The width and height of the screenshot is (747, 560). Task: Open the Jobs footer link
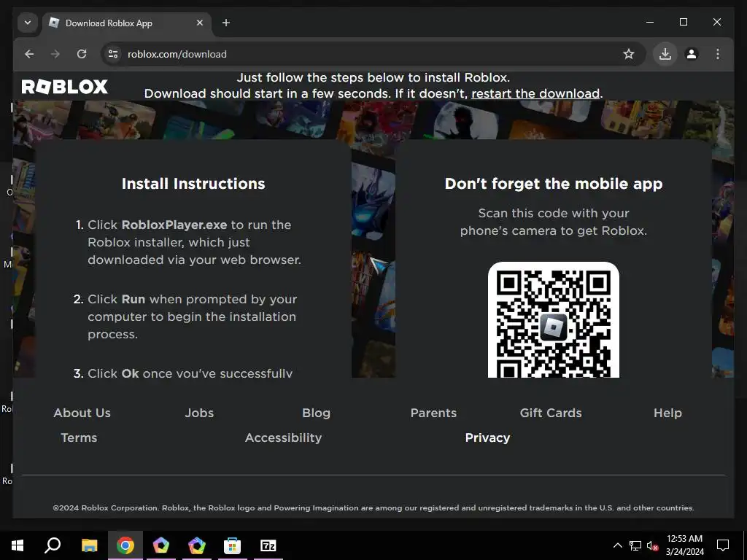point(199,413)
